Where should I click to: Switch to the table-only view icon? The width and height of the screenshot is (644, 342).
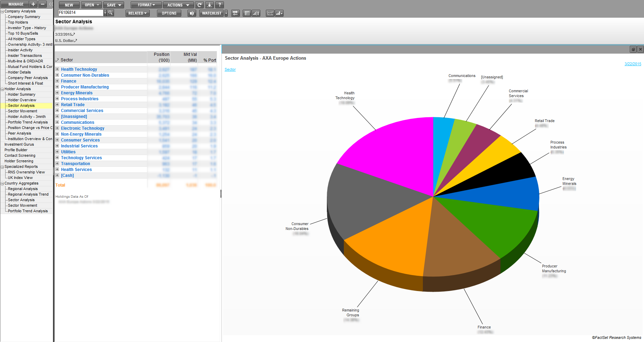point(247,13)
